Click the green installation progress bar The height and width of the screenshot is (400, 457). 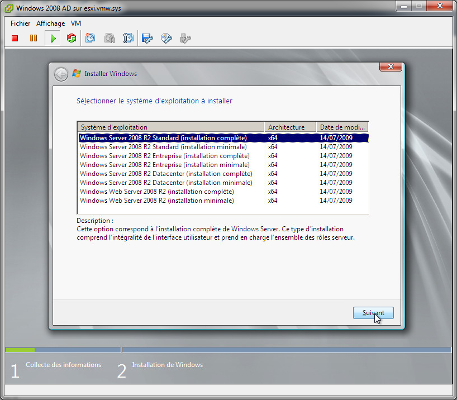(x=20, y=350)
